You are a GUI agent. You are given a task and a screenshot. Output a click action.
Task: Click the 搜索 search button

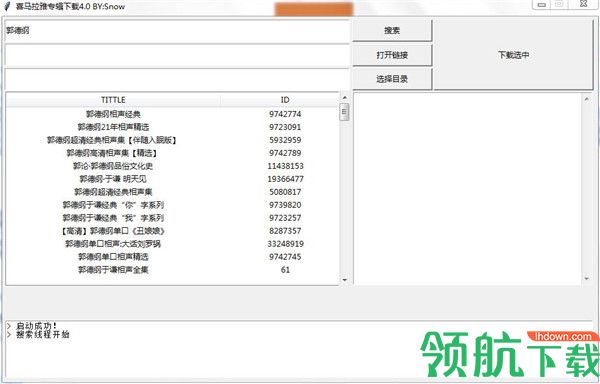pos(392,31)
